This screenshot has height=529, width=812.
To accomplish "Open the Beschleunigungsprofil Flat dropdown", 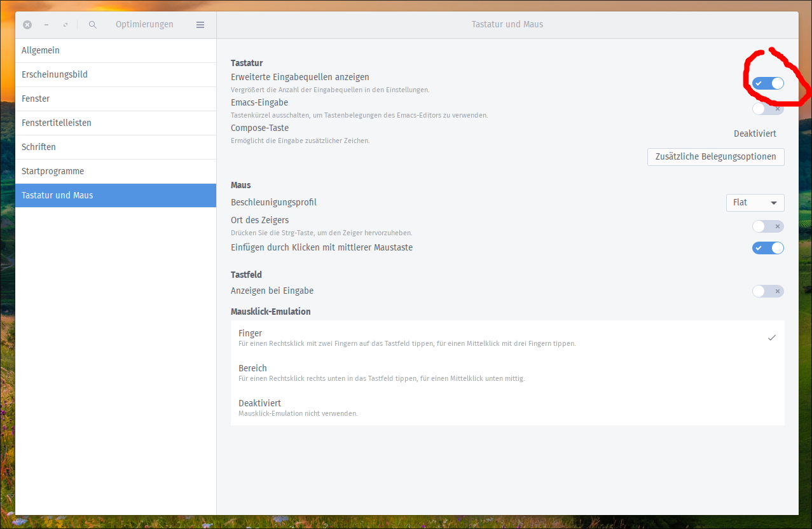I will coord(755,203).
